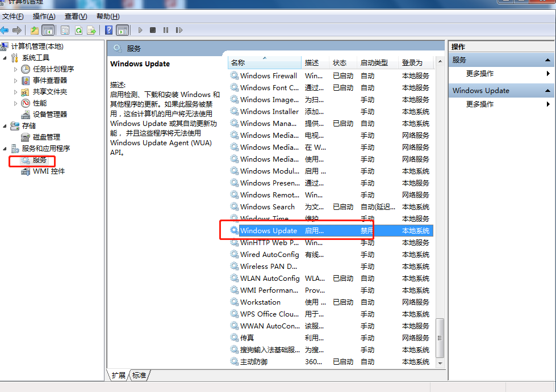Switch to the 标准 tab
556x392 pixels.
[139, 375]
